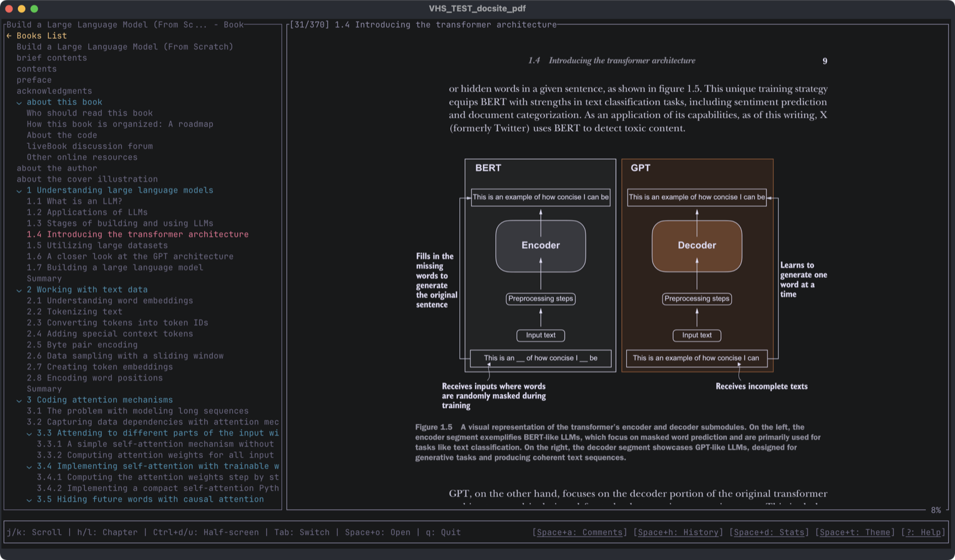This screenshot has height=560, width=955.
Task: Go to '2.5 Byte pair encoding'
Action: pyautogui.click(x=82, y=345)
